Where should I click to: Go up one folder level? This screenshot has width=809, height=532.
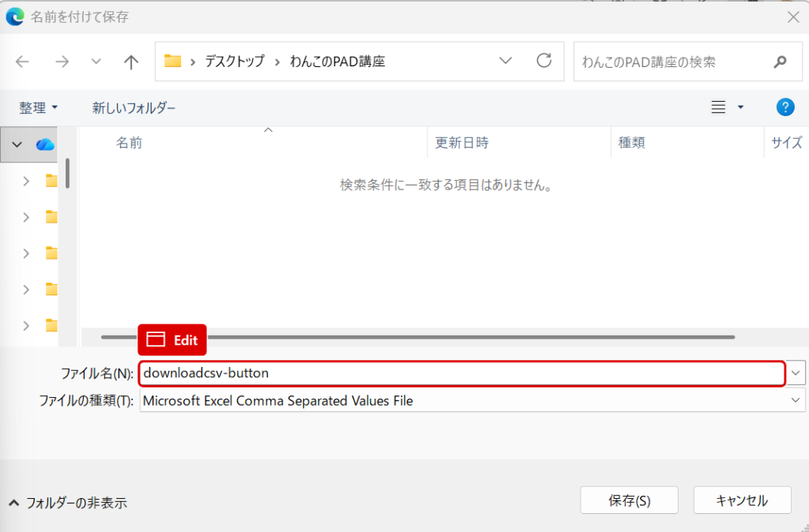click(131, 62)
